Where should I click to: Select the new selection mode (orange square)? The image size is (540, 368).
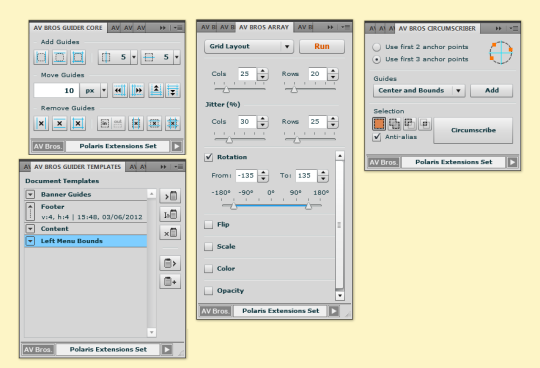point(379,124)
